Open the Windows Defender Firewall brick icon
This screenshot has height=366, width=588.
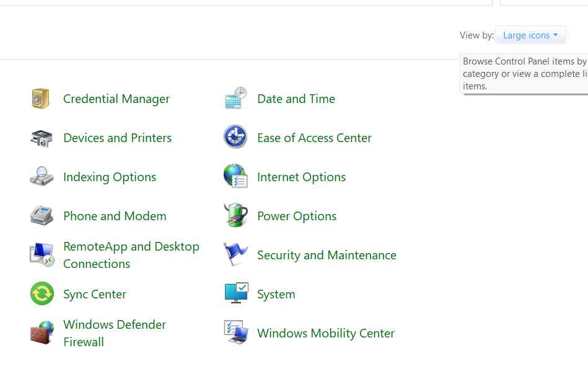pos(42,333)
